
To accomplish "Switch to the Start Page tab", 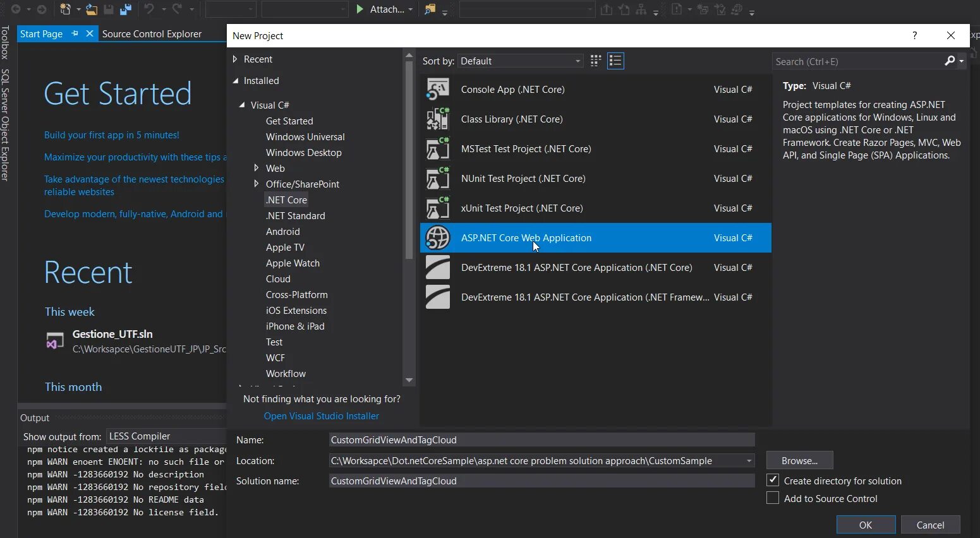I will click(x=41, y=33).
